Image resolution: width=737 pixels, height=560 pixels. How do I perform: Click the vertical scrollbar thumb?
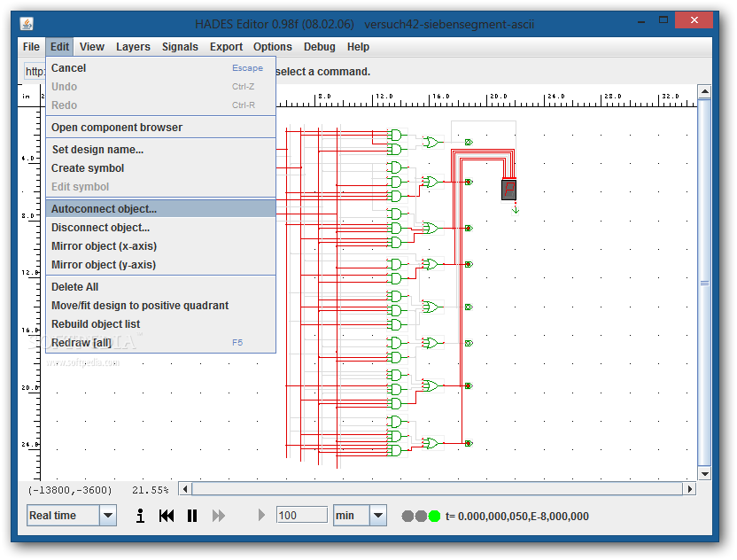pos(704,283)
